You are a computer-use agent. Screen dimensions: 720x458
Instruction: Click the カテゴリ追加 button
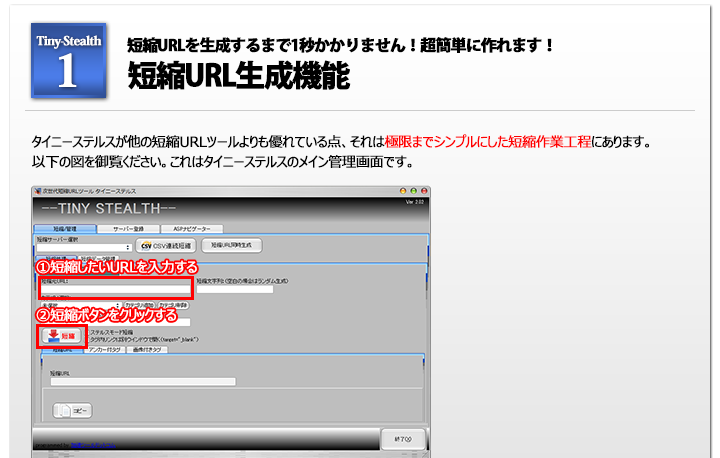pos(139,305)
